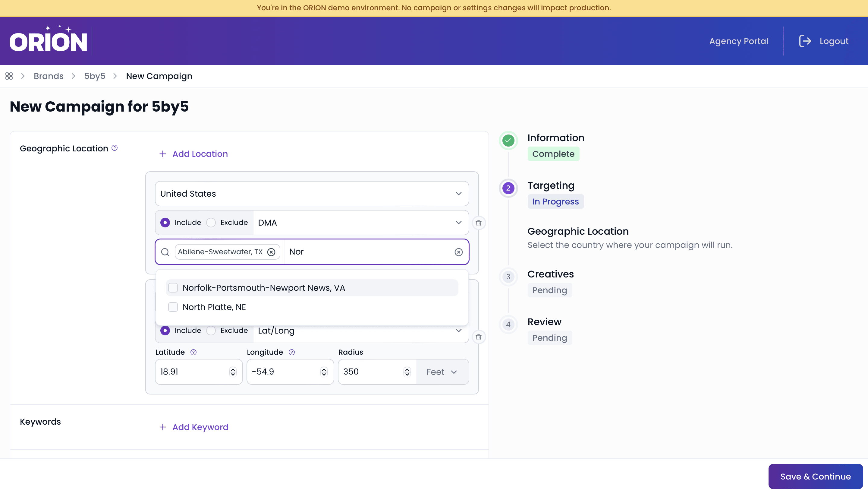Delete the DMA location row
Screen dimensions: 868x494
tap(478, 223)
